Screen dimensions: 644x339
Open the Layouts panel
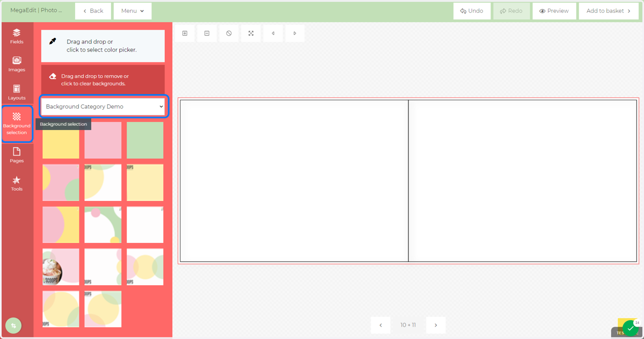tap(17, 92)
